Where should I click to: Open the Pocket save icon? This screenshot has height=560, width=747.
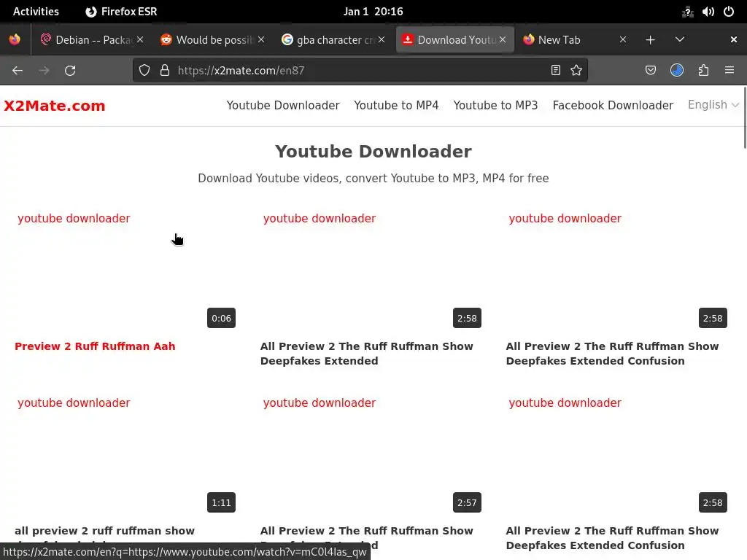[650, 71]
